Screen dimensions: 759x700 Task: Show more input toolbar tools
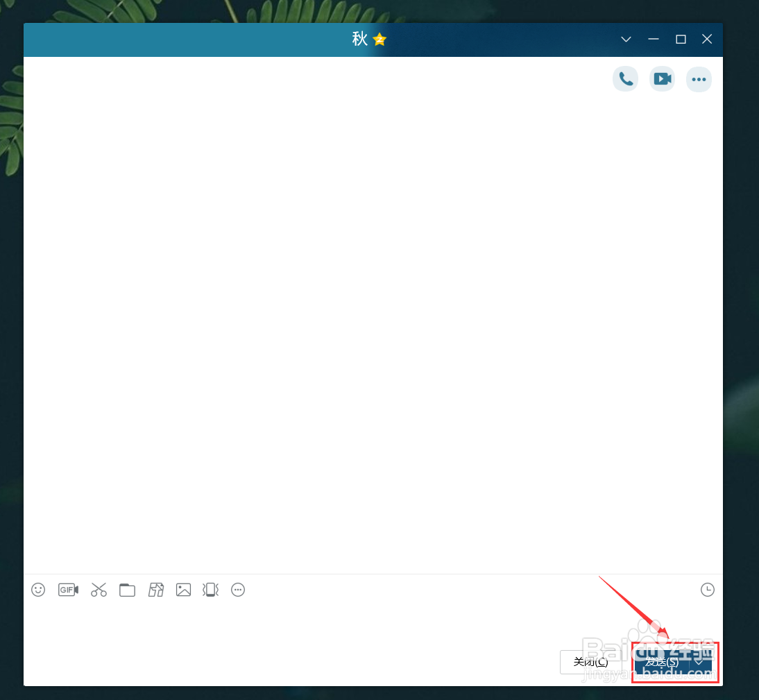click(238, 590)
